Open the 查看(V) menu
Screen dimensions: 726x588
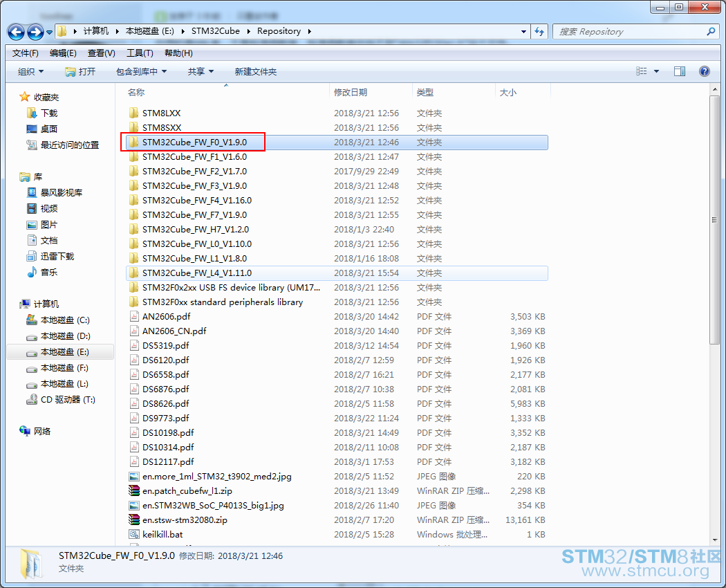click(102, 53)
